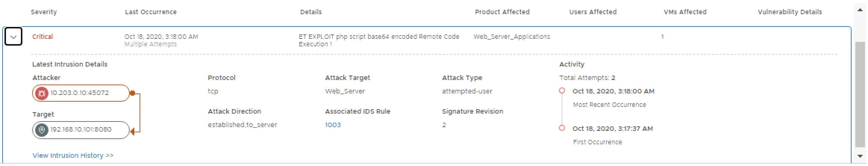Click the Details column header
The image size is (868, 166).
310,12
